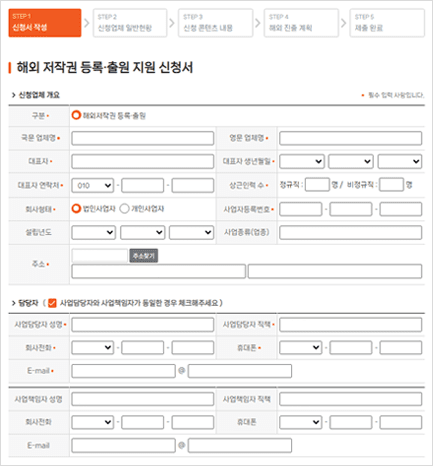Focus the 사업담당자 성명 input field
This screenshot has height=466, width=433.
tap(143, 325)
